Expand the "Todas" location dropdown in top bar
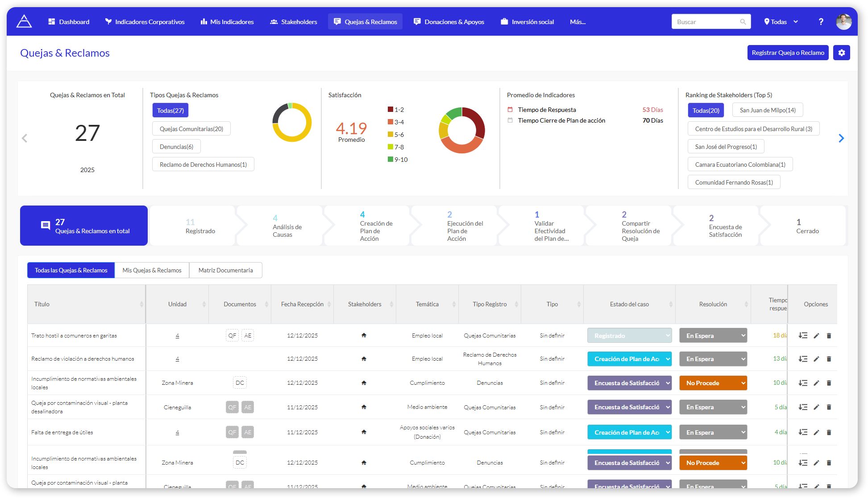 (781, 21)
